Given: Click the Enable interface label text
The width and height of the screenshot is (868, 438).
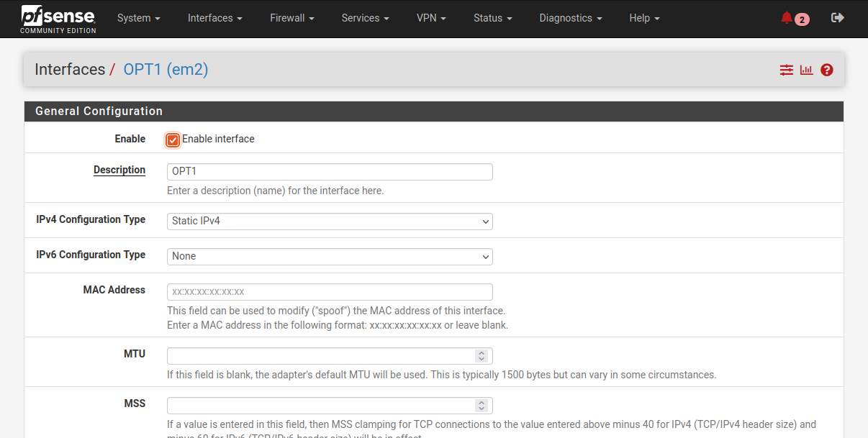Looking at the screenshot, I should [218, 139].
